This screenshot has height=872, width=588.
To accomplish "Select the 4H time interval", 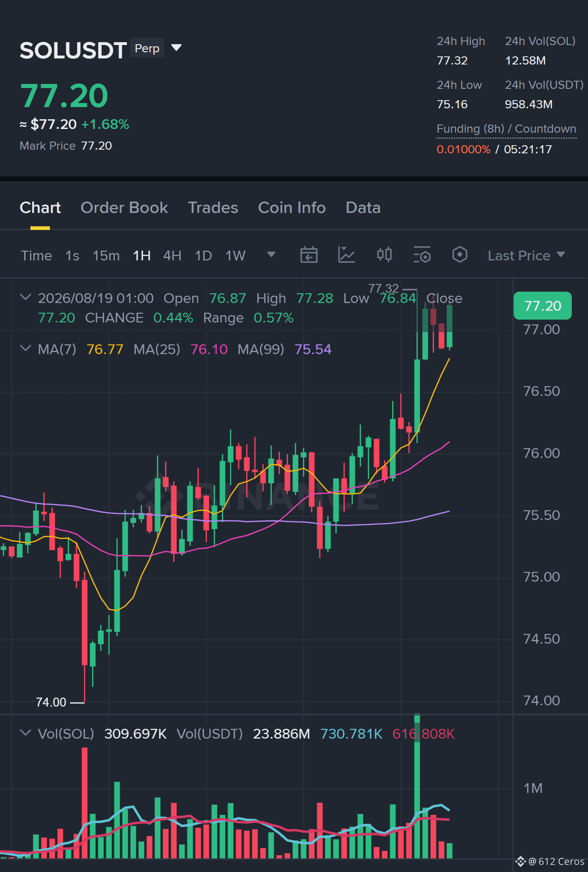I will tap(172, 256).
